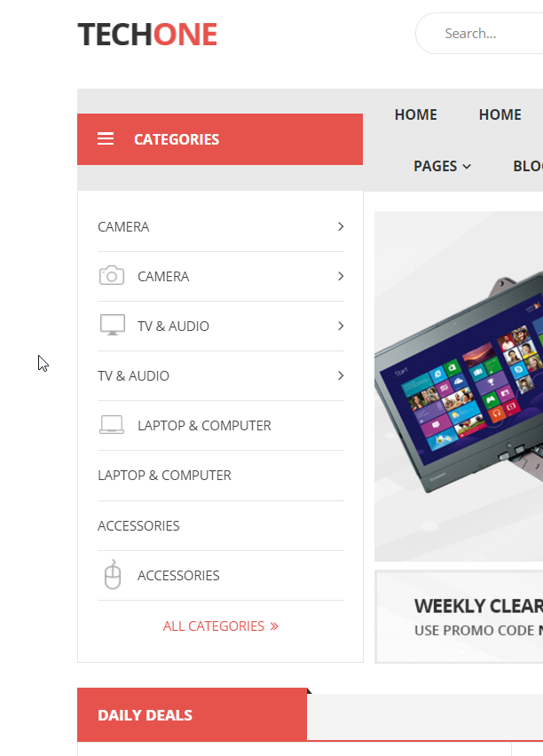Screen dimensions: 543x756
Task: Click the double chevron icon after All Categories
Action: pos(274,626)
